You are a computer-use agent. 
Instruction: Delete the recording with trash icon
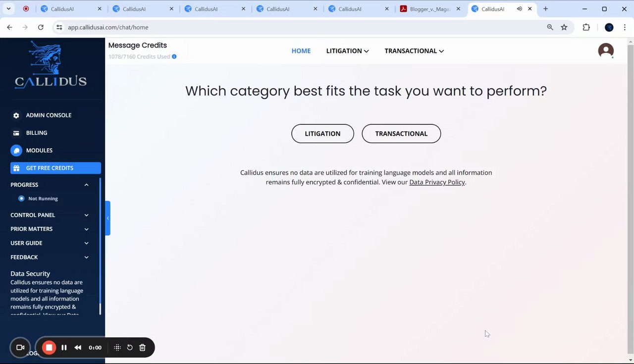tap(142, 348)
